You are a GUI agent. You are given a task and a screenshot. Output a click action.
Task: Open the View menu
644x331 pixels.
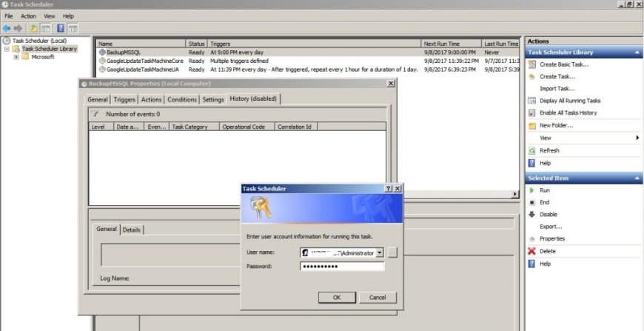(x=50, y=16)
